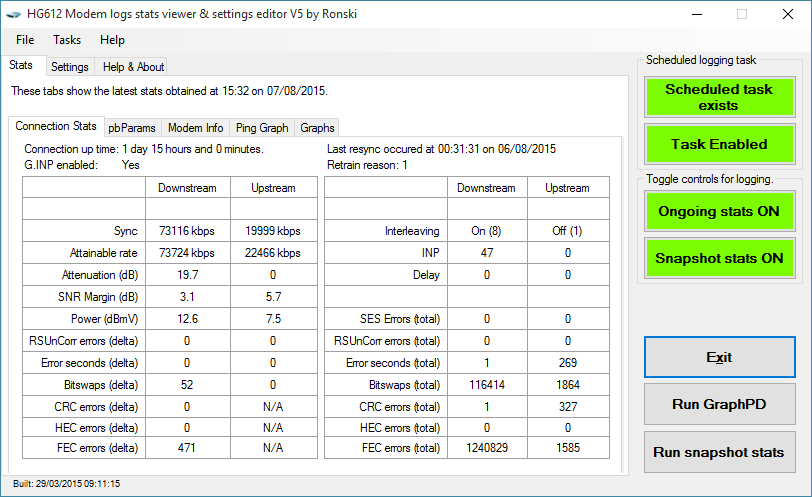
Task: Open the Modem Info sub-tab
Action: click(195, 128)
